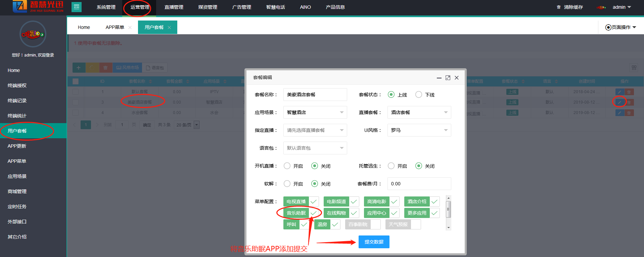The width and height of the screenshot is (644, 257).
Task: Select the 下线 radio for package status
Action: click(x=419, y=95)
